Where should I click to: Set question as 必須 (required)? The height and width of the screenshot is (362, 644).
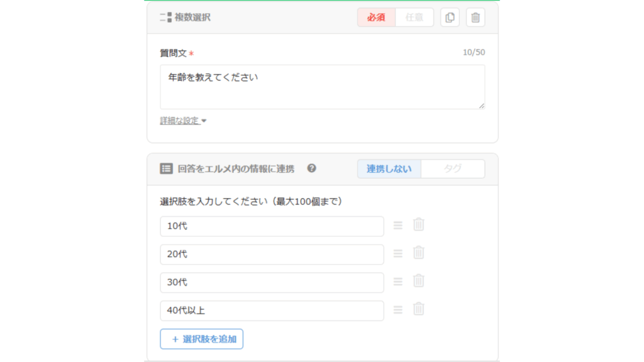[376, 18]
